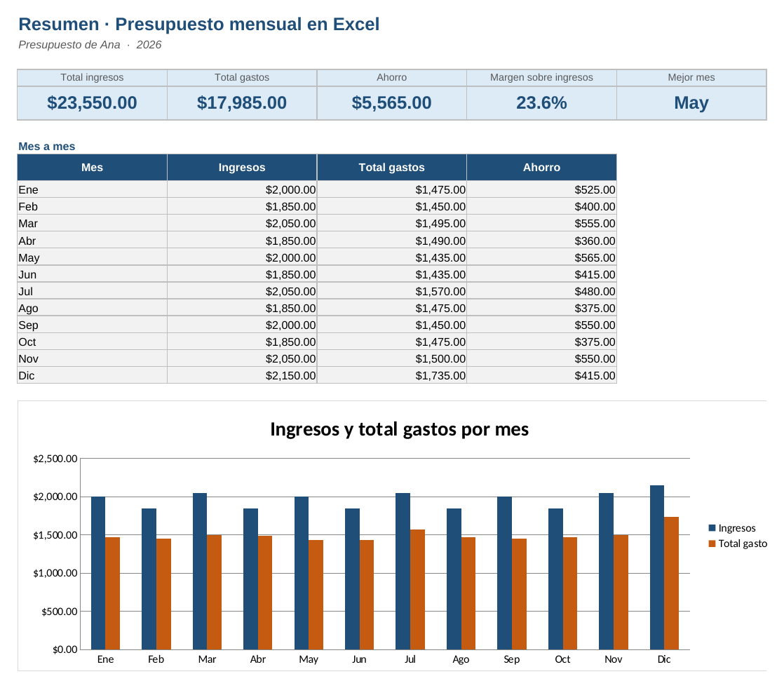Click the 'Ingresos' legend label
Screen dimensions: 784x688
click(x=736, y=528)
